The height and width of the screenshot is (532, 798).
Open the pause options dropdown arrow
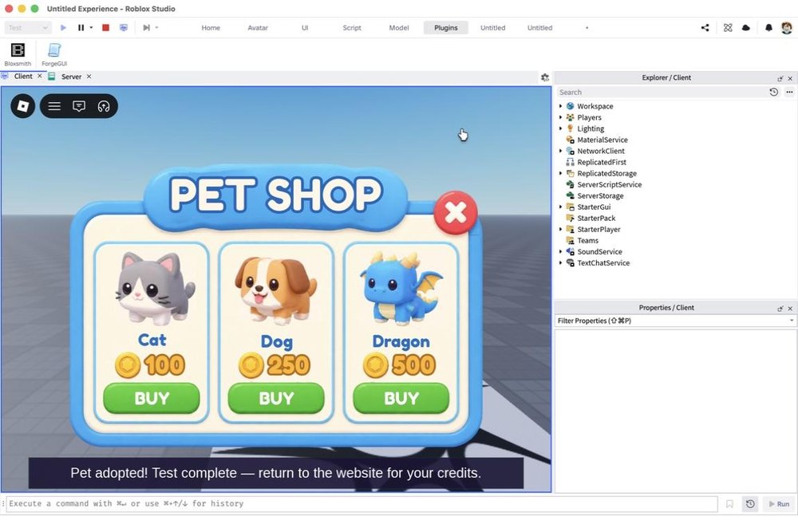coord(91,27)
